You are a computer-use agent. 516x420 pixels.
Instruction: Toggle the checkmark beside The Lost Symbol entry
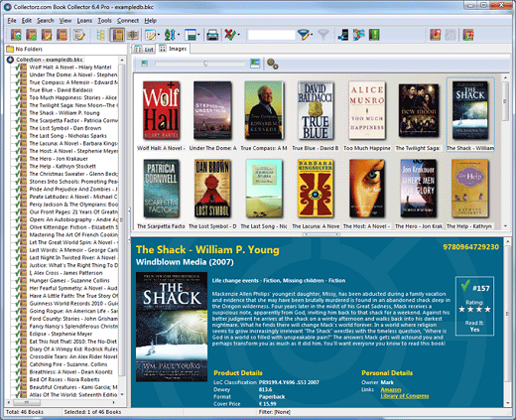18,128
